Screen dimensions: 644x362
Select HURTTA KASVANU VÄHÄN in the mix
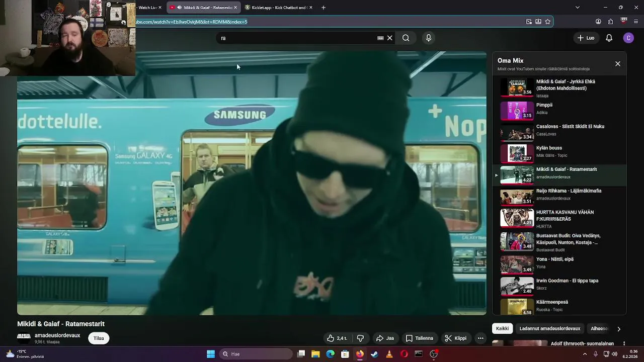click(x=559, y=218)
